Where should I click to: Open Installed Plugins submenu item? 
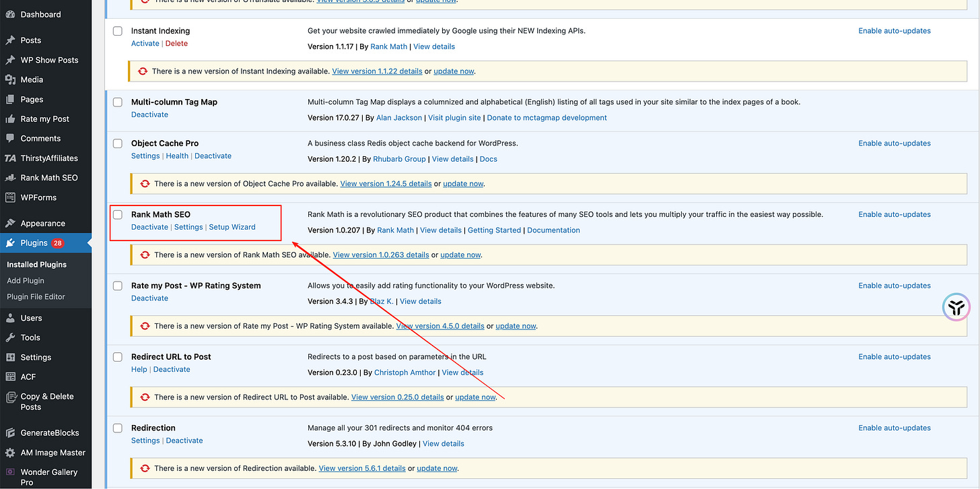(36, 265)
